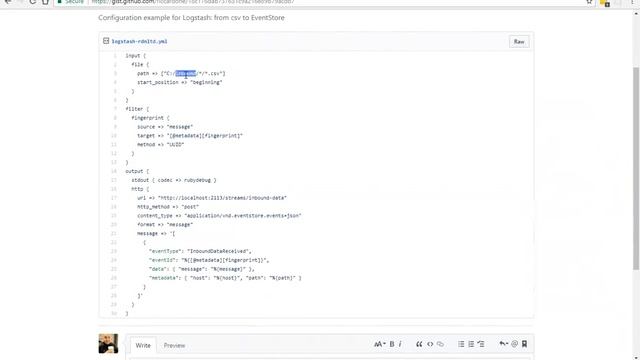Add a bulleted list
The height and width of the screenshot is (360, 640).
tap(461, 344)
